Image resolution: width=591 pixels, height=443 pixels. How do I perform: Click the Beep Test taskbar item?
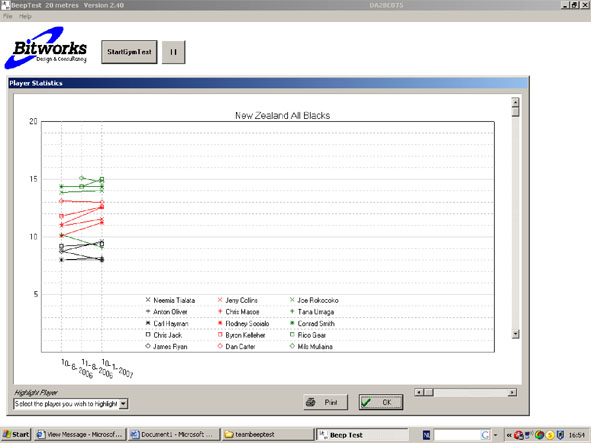coord(362,435)
